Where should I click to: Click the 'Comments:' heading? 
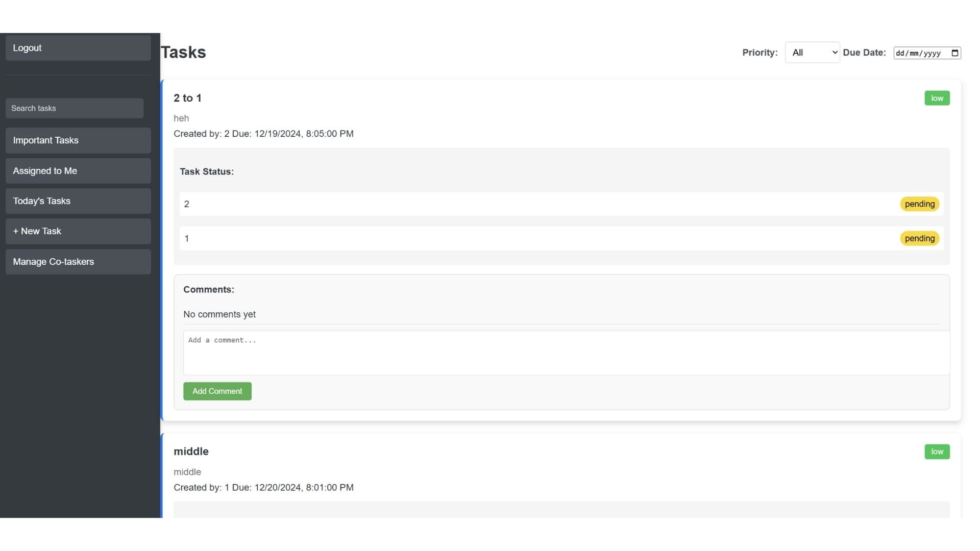pos(209,289)
